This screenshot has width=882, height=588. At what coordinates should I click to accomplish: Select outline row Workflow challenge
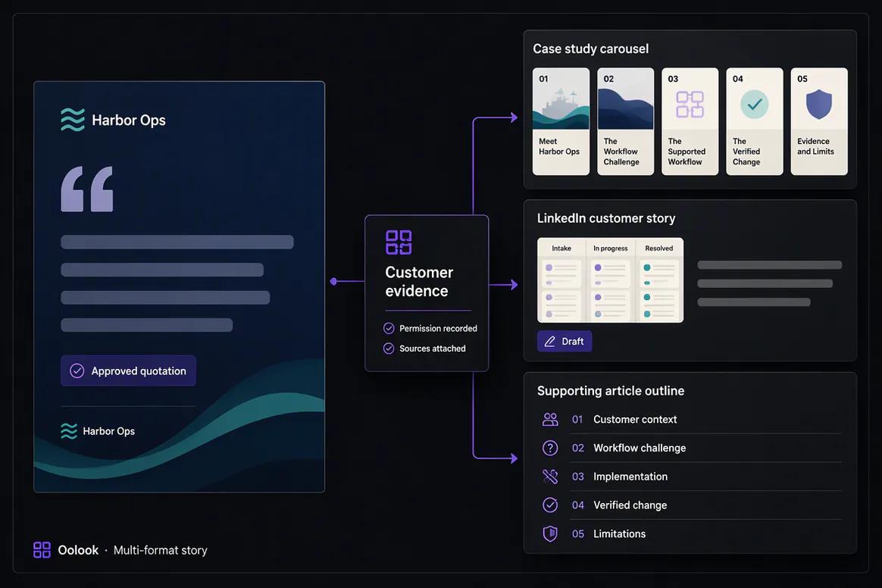click(x=691, y=448)
